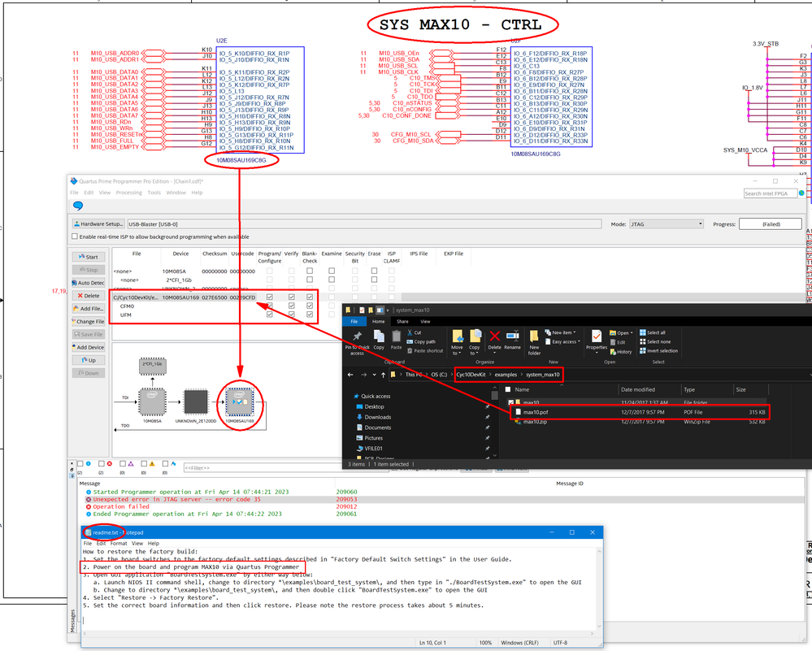
Task: Click the Add Device button
Action: point(89,348)
